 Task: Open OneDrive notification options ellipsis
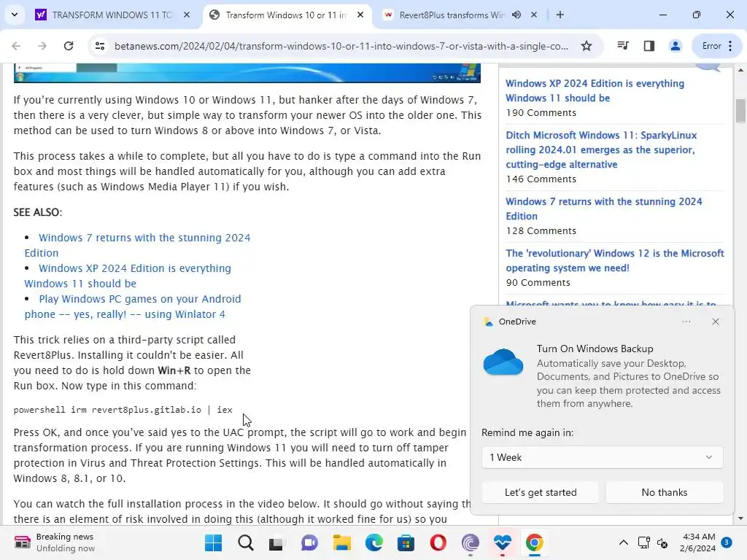click(x=686, y=322)
